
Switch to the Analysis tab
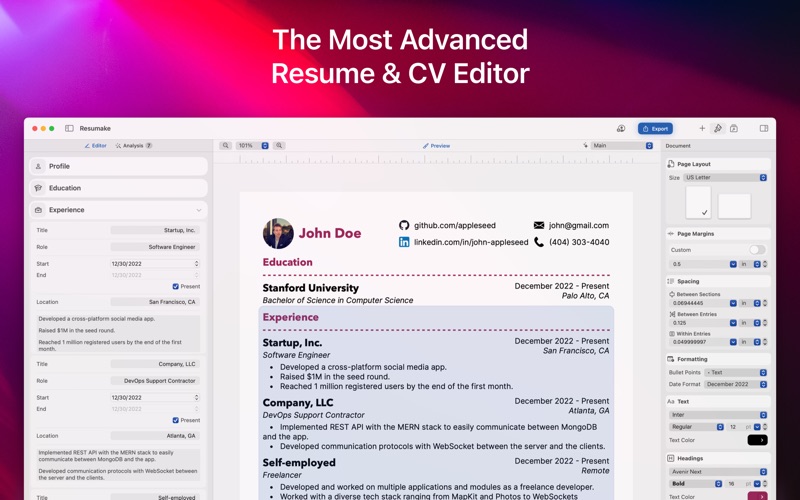(x=134, y=145)
